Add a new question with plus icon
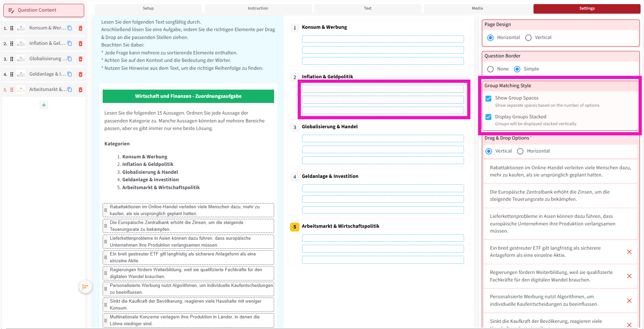Screen dimensions: 644x329 pyautogui.click(x=44, y=105)
